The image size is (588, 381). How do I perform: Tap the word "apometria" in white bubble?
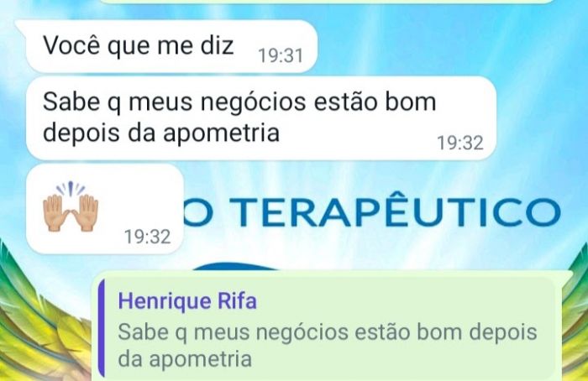(x=221, y=133)
